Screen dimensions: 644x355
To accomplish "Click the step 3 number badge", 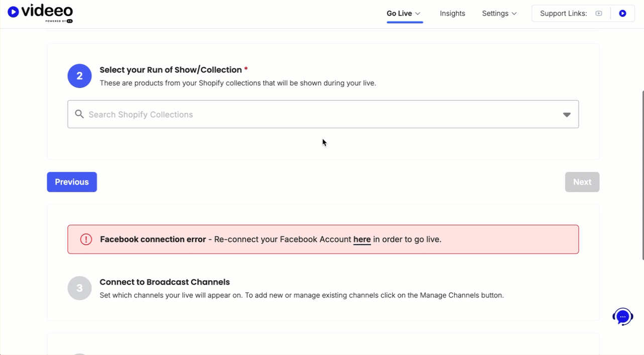I will (79, 288).
